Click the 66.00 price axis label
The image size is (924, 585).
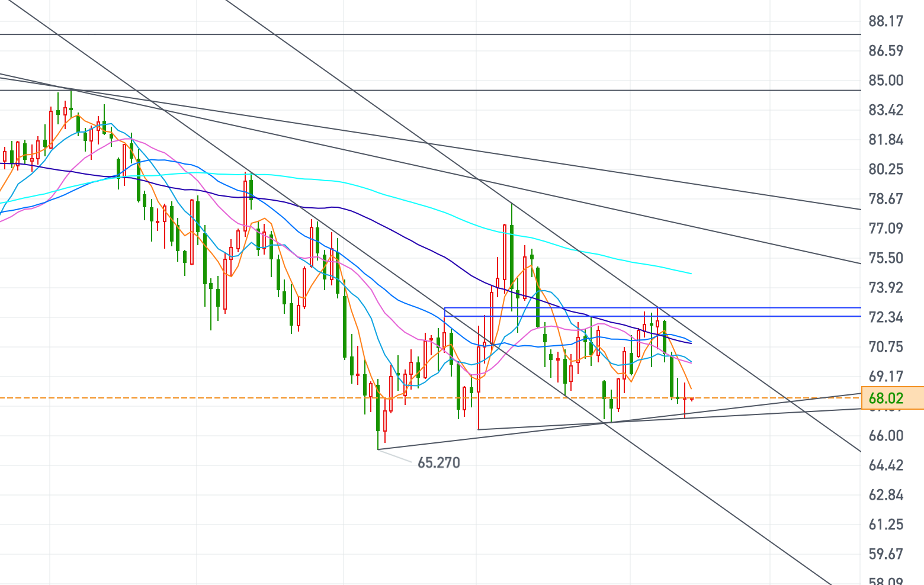click(885, 436)
